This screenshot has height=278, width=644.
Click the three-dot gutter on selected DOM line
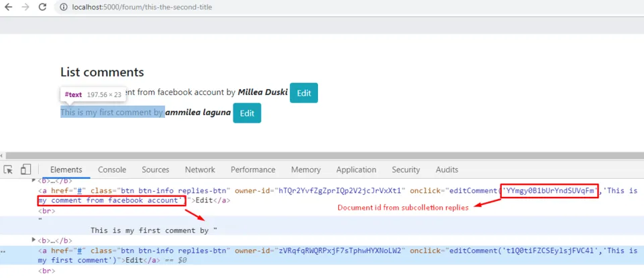tap(3, 251)
